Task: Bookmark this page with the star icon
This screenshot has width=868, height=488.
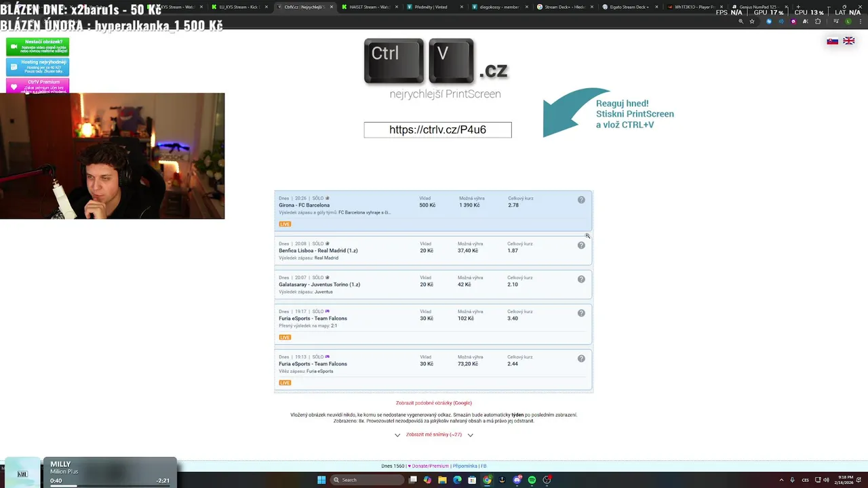Action: [x=752, y=21]
